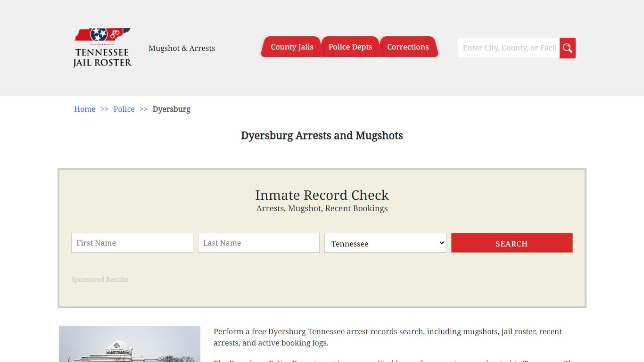Click the First Name field
This screenshot has height=362, width=644.
coord(132,243)
